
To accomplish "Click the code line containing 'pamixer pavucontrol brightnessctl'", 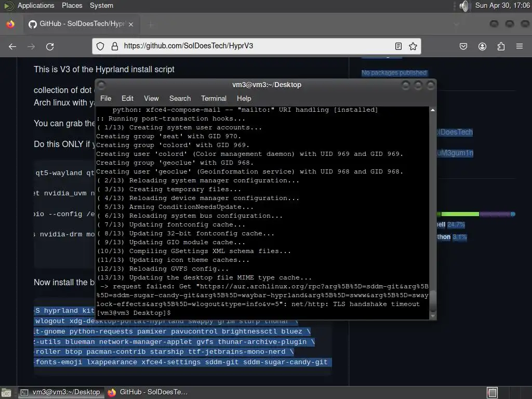I will point(172,331).
